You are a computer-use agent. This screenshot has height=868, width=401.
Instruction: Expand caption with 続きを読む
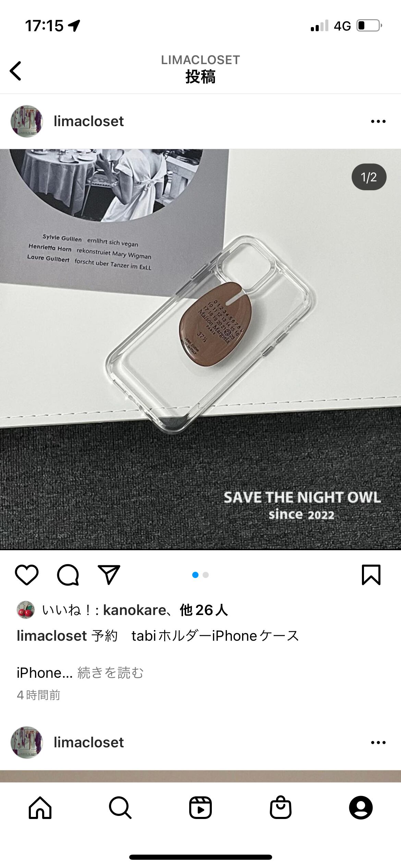click(110, 673)
